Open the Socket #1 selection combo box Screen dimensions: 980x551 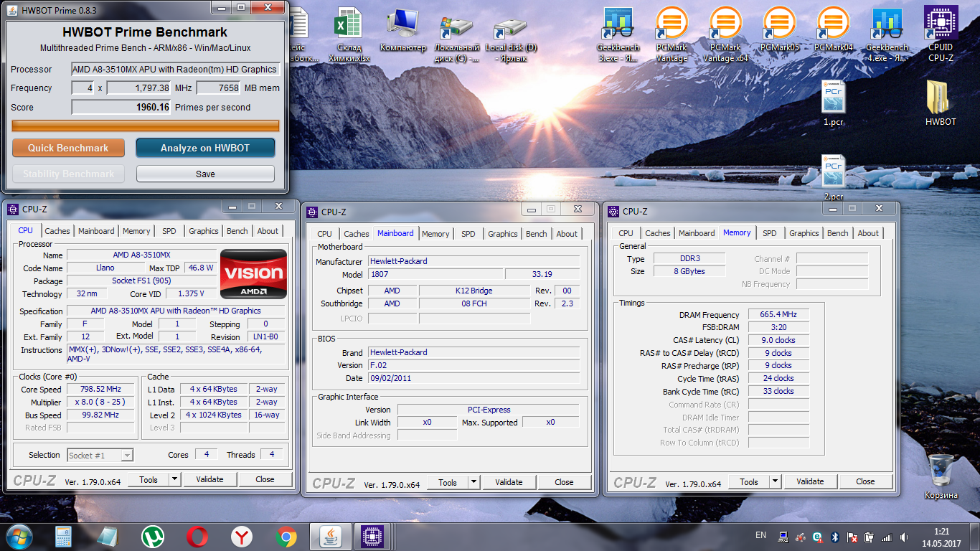(100, 455)
